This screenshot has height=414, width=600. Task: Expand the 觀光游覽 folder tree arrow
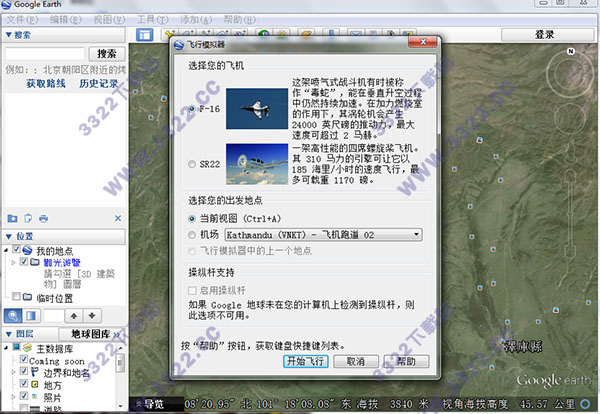[x=13, y=262]
